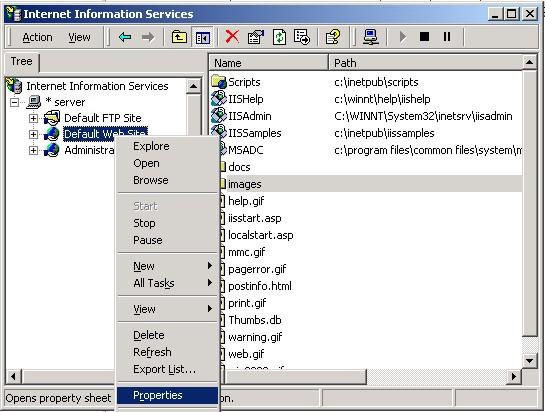Choose Open from context menu
545x412 pixels.
(168, 163)
